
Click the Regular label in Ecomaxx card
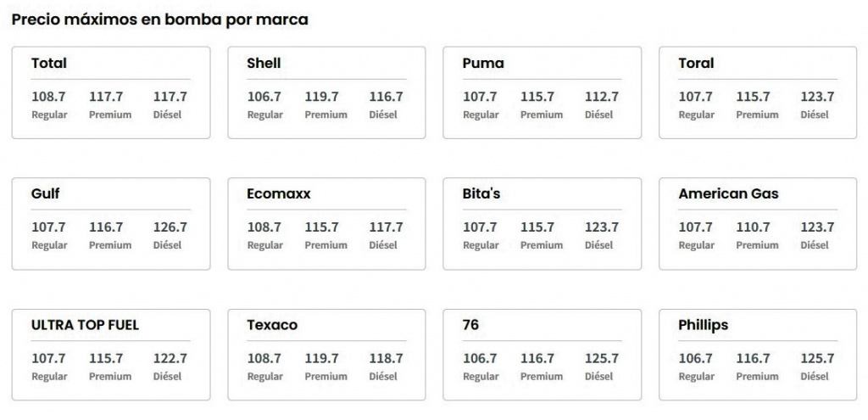click(x=265, y=245)
